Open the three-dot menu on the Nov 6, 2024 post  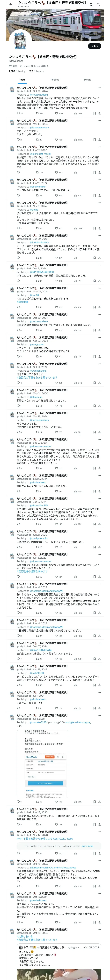pyautogui.click(x=99, y=203)
